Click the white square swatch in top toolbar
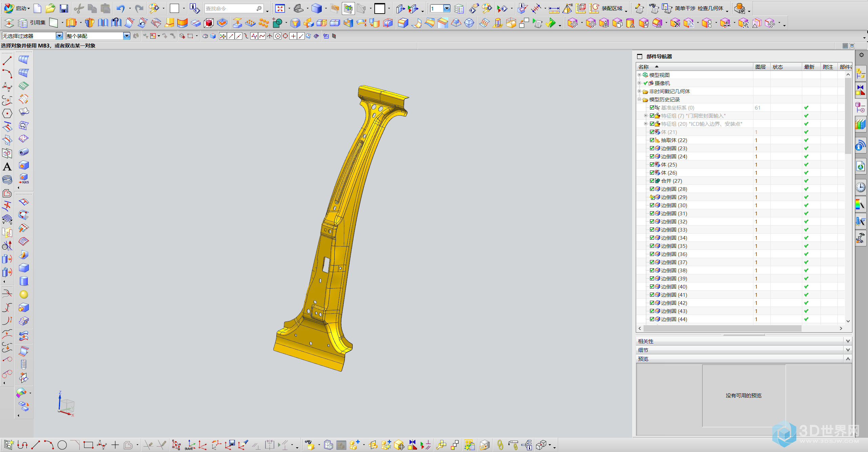868x452 pixels. [x=174, y=8]
